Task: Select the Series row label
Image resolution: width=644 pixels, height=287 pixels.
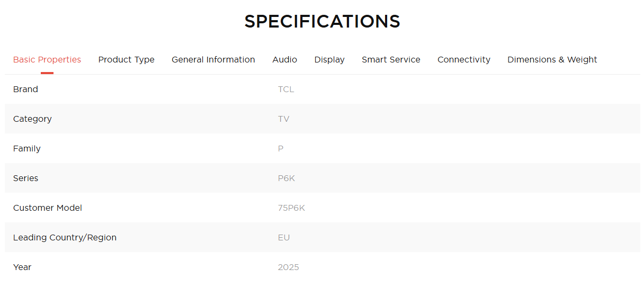Action: 25,178
